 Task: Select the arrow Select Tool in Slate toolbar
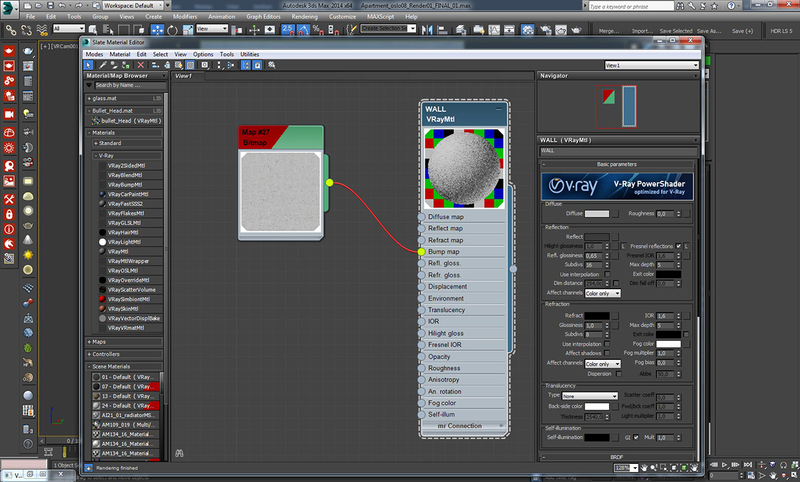tap(88, 65)
